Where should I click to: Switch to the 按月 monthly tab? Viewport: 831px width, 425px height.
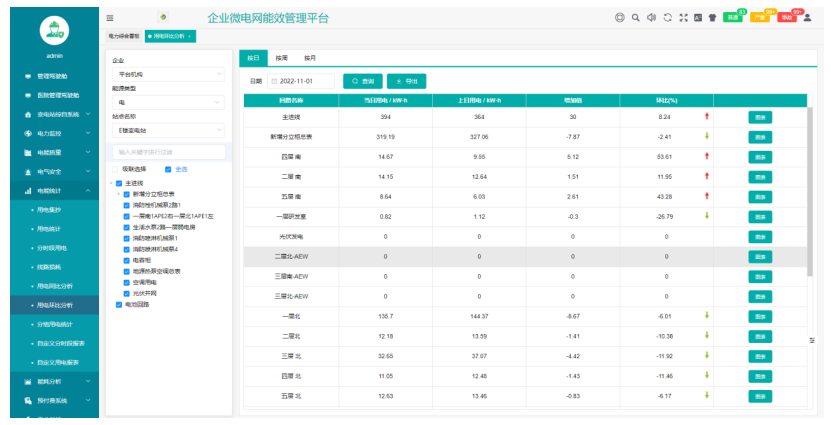point(310,58)
